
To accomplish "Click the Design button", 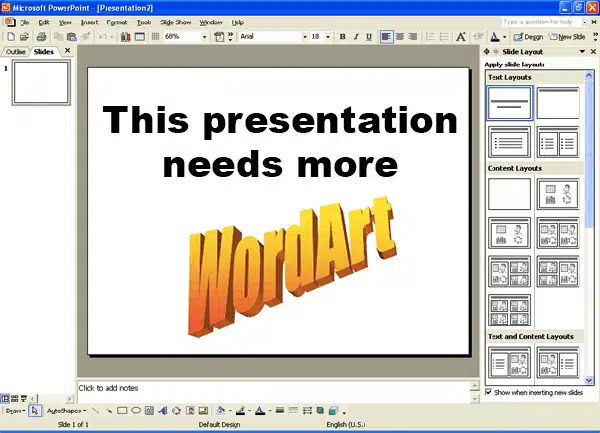I will [528, 37].
